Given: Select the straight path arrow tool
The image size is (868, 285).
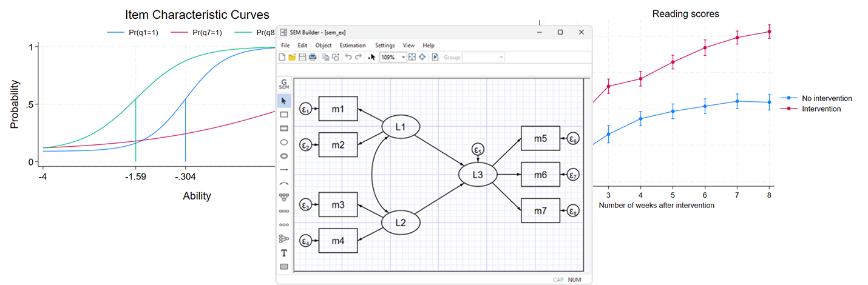Looking at the screenshot, I should click(x=283, y=170).
